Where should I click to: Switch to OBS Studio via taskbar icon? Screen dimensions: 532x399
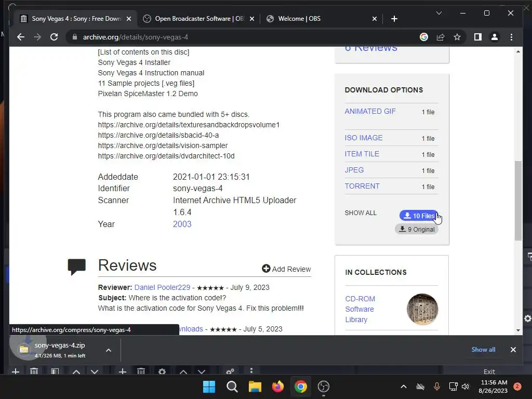tap(323, 387)
